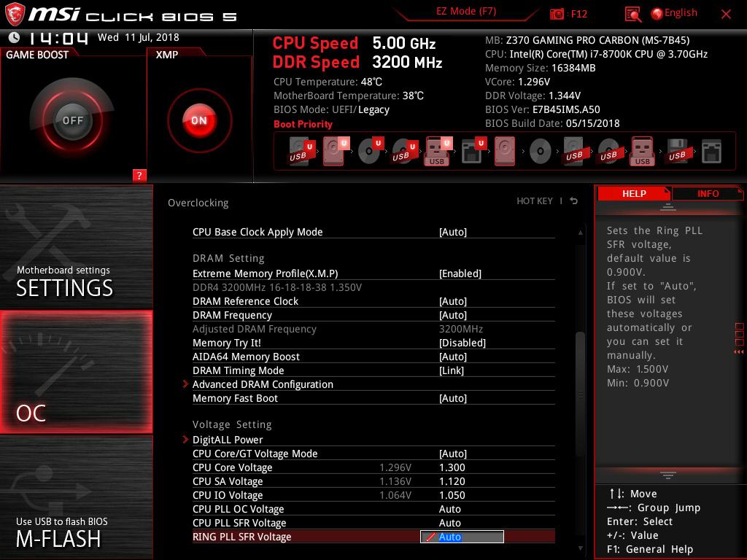Switch to the HELP tab
Image resolution: width=747 pixels, height=560 pixels.
tap(634, 194)
